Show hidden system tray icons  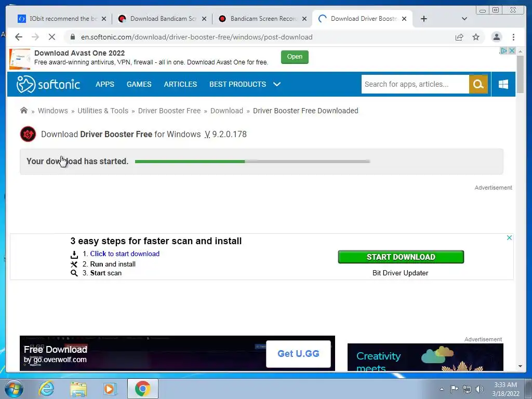coord(442,389)
